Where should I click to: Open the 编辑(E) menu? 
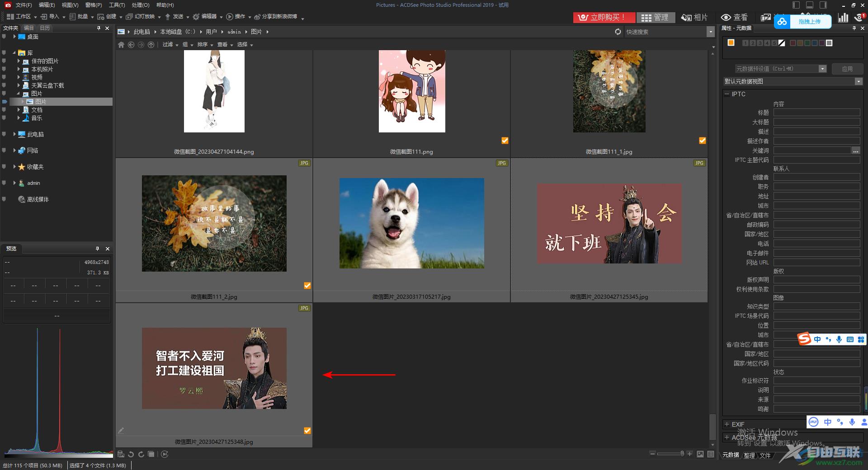coord(47,5)
